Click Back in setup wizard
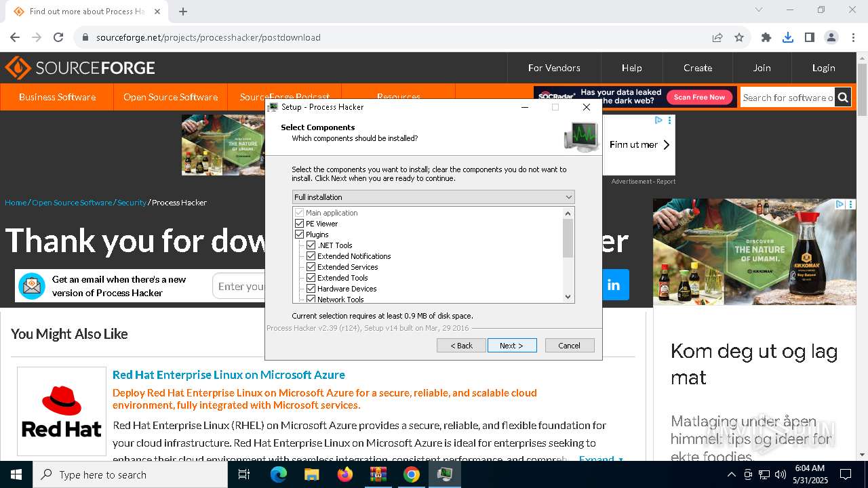 (x=462, y=346)
